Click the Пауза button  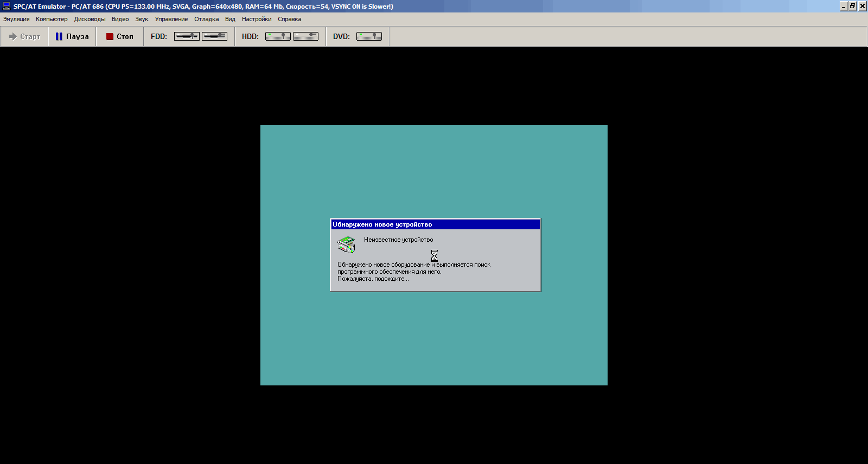(x=72, y=36)
